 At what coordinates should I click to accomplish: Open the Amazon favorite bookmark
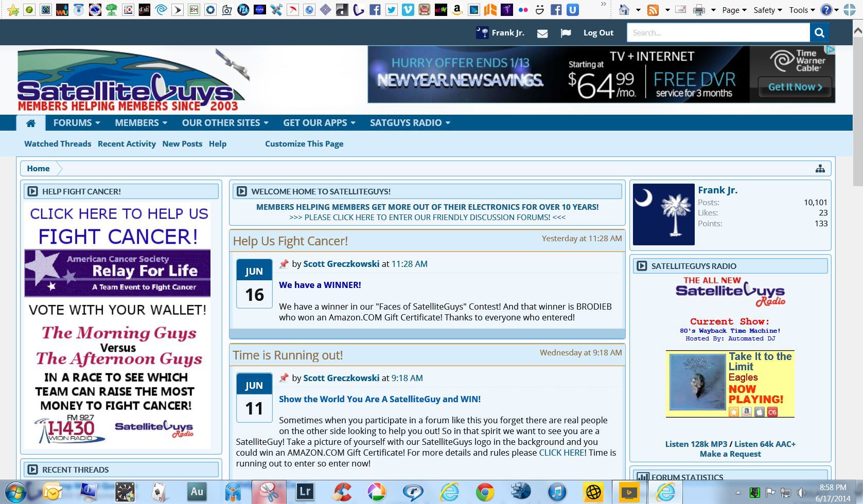coord(457,9)
